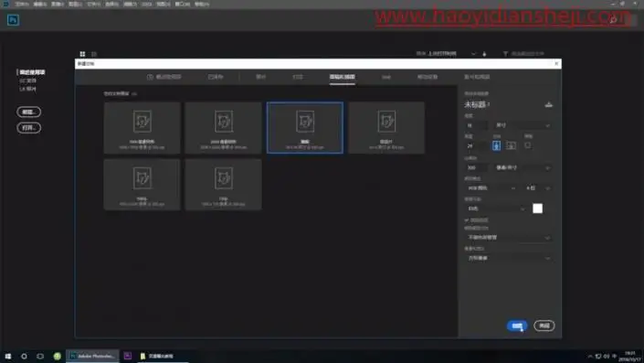The image size is (644, 363).
Task: Open the RGB 颜色 color mode dropdown
Action: click(491, 187)
